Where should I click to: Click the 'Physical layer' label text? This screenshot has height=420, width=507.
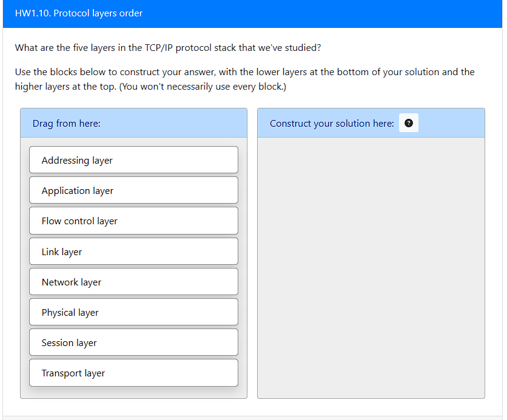tap(70, 313)
